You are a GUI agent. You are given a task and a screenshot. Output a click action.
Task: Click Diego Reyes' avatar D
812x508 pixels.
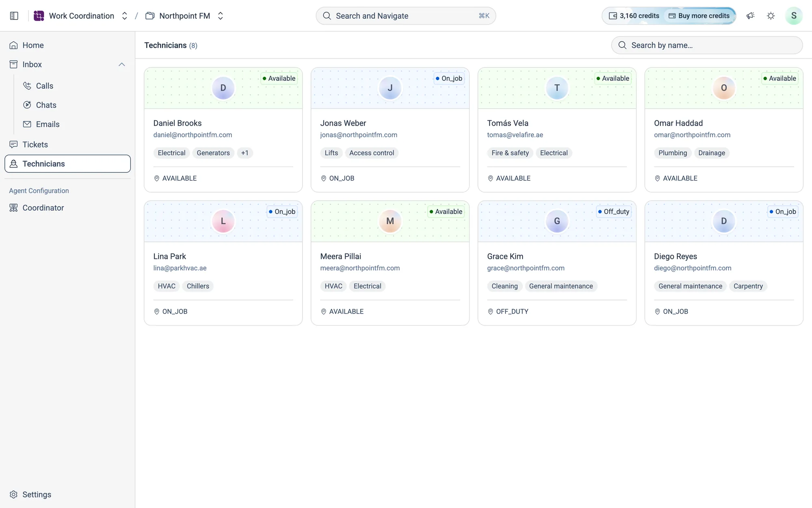coord(723,221)
